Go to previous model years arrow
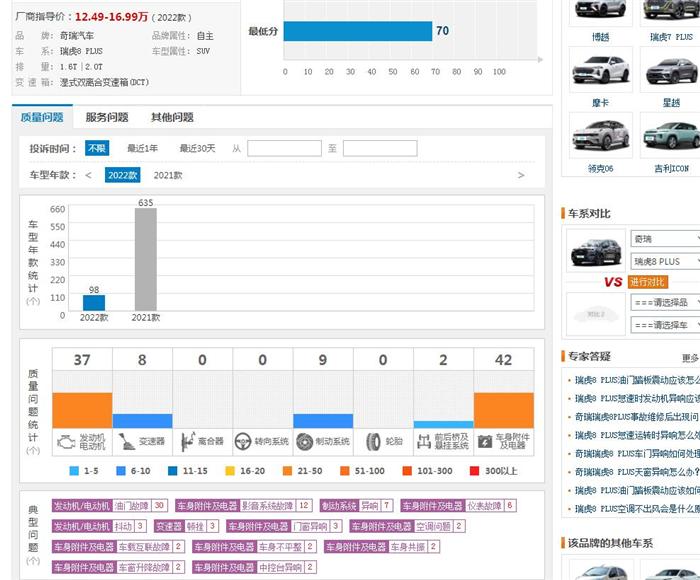Image resolution: width=700 pixels, height=580 pixels. 88,175
